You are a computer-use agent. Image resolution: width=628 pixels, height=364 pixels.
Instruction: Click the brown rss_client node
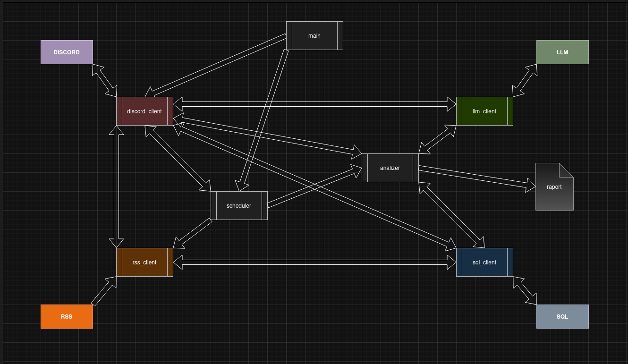[x=144, y=262]
